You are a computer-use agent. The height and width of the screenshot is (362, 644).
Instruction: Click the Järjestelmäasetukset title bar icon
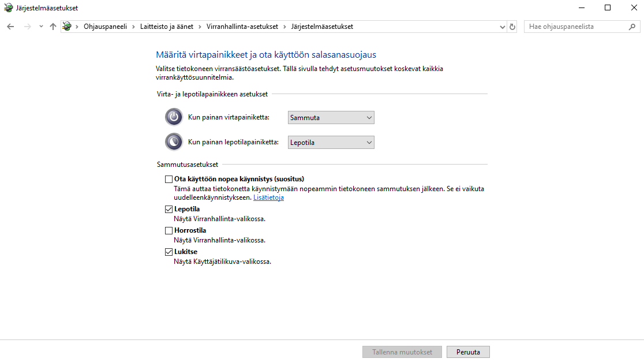(8, 8)
